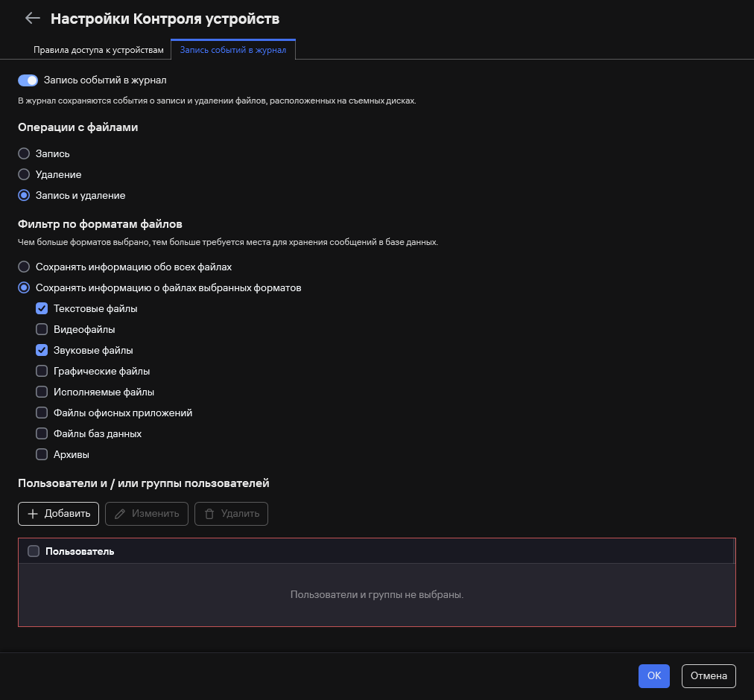The image size is (754, 700).
Task: Choose Запись и удаление option
Action: point(24,195)
